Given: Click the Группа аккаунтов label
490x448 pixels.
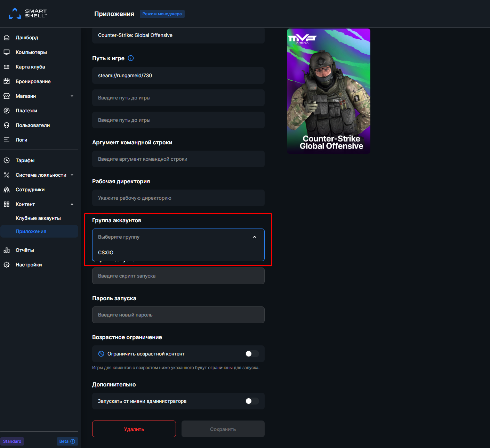Looking at the screenshot, I should (x=117, y=221).
